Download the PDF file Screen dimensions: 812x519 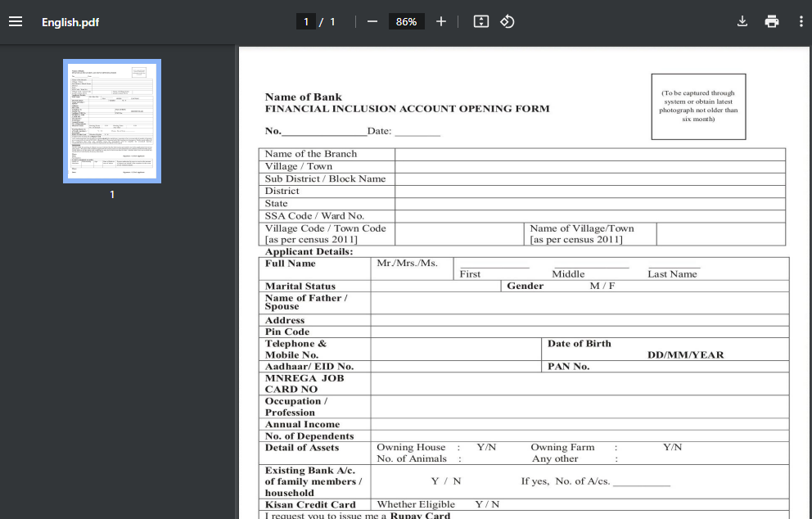pyautogui.click(x=742, y=22)
